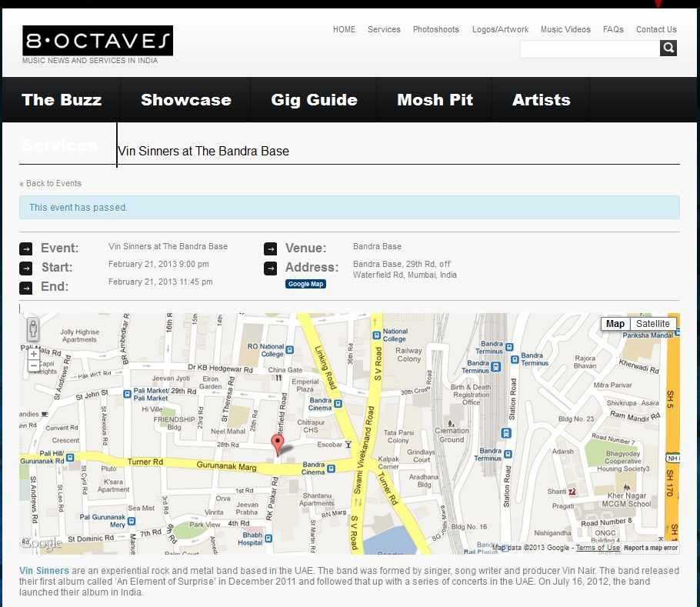The image size is (700, 607).
Task: Click the Google Map button
Action: point(305,284)
